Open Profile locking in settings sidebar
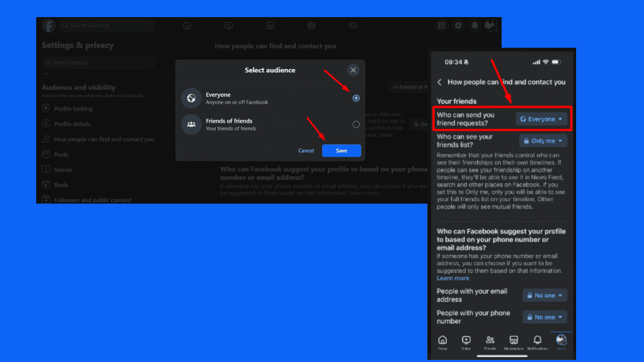Viewport: 644px width, 362px height. click(73, 109)
